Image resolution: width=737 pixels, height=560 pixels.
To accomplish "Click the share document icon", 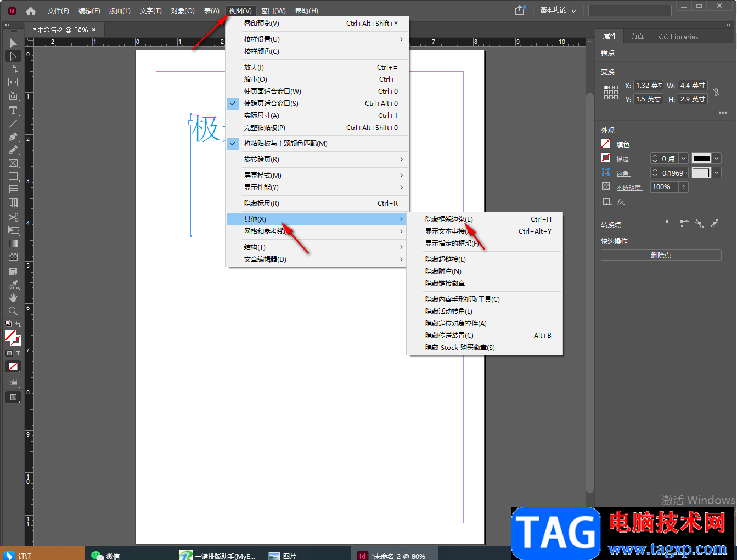I will pyautogui.click(x=520, y=10).
